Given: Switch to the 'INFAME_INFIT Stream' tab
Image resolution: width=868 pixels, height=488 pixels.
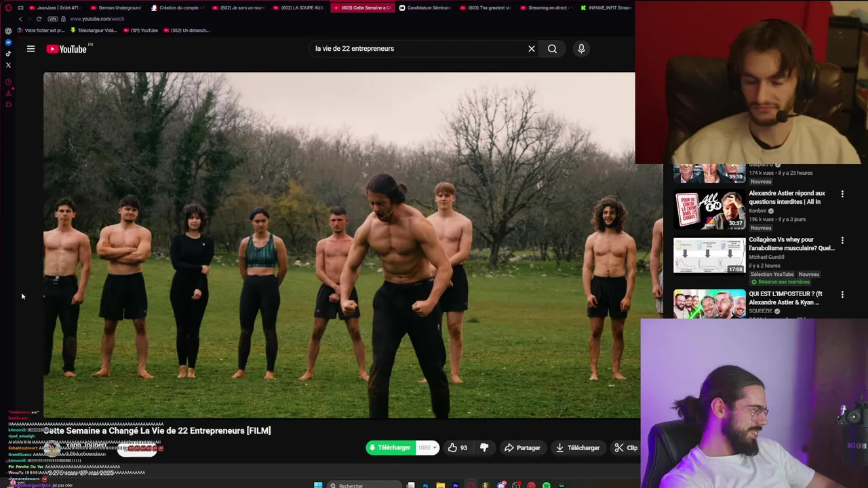Looking at the screenshot, I should point(606,7).
